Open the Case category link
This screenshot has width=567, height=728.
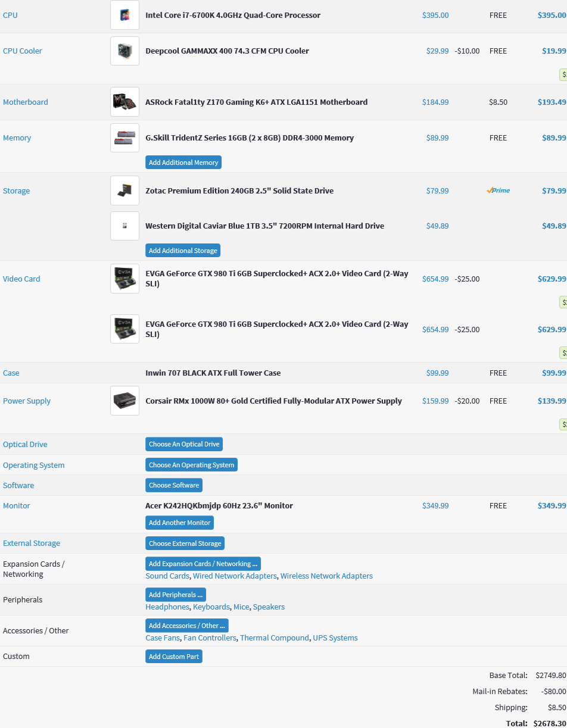coord(11,373)
